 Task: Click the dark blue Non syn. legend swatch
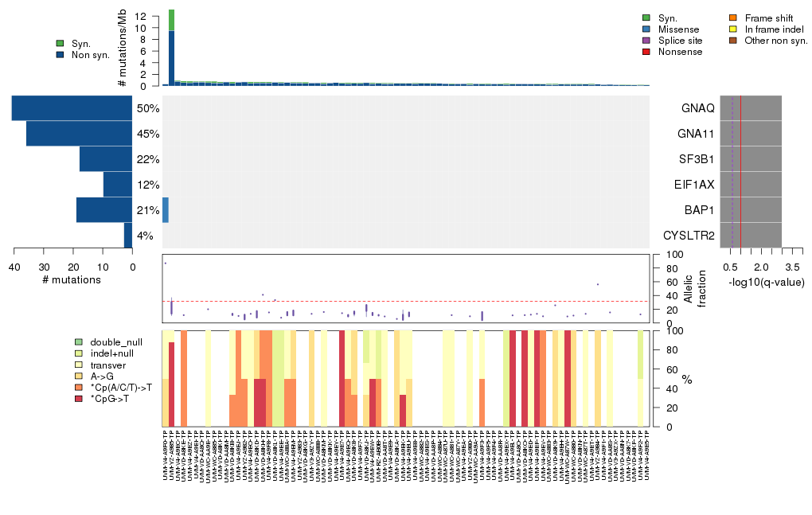(x=61, y=55)
